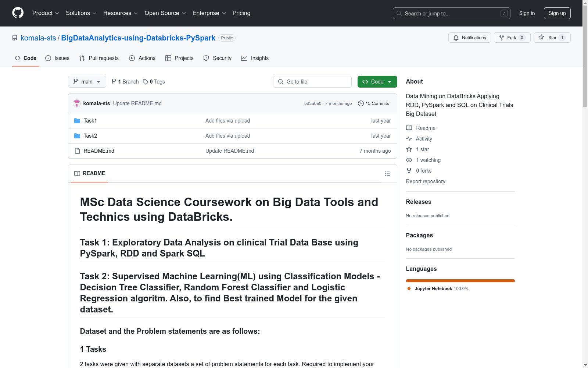Click the repository book icon beside komala-sts

point(15,38)
